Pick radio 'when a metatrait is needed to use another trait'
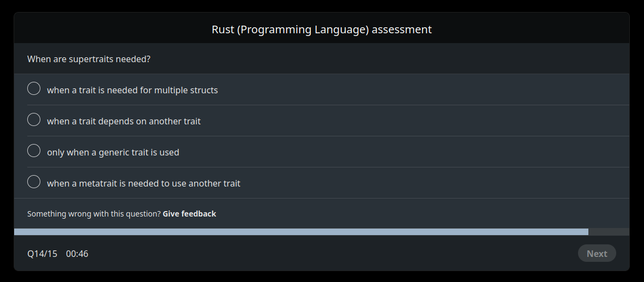The height and width of the screenshot is (282, 644). [x=34, y=182]
